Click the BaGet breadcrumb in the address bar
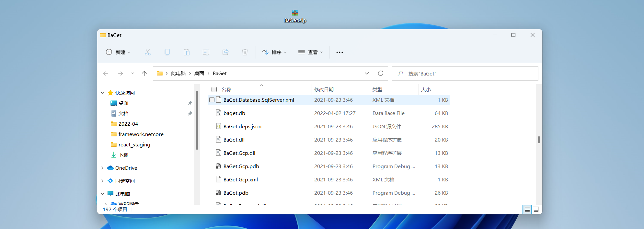The width and height of the screenshot is (644, 229). tap(220, 74)
